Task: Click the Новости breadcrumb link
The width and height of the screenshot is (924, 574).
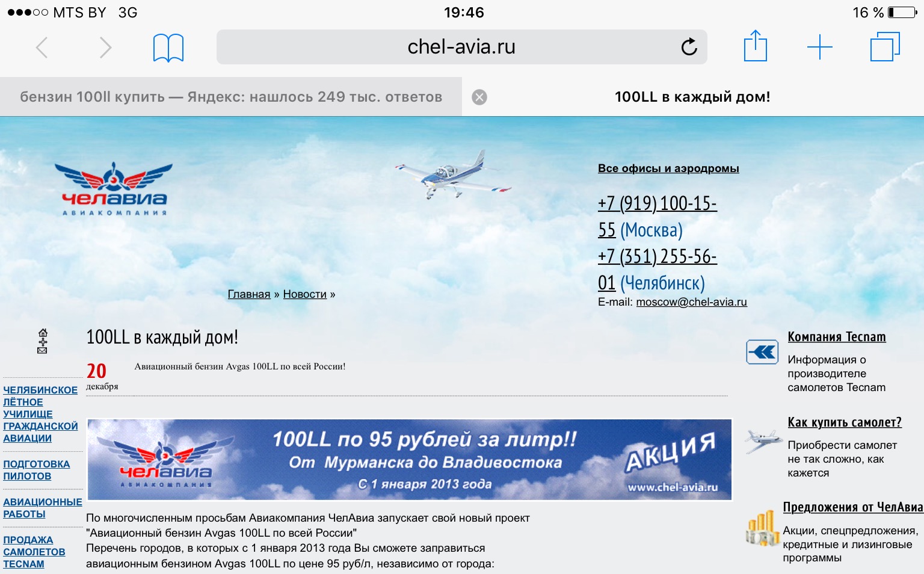Action: [x=304, y=294]
